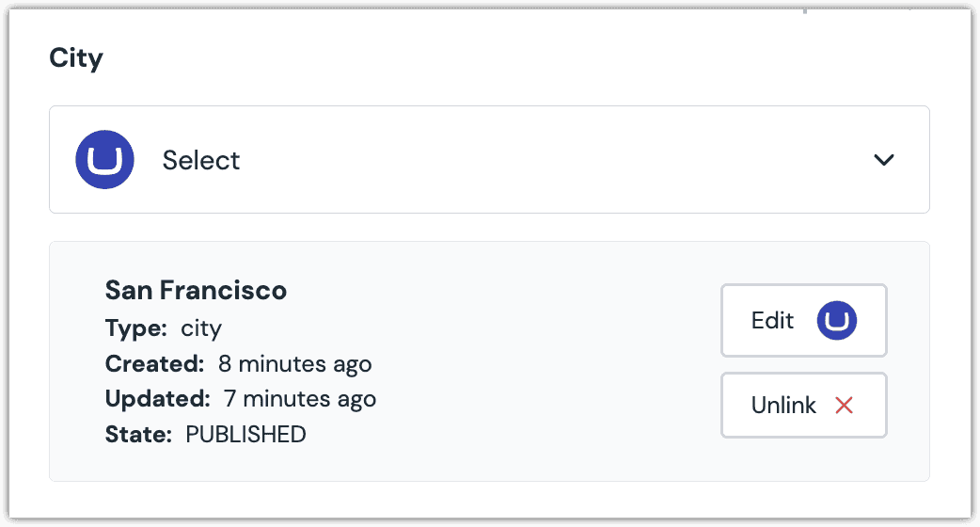Click the Type: city label
This screenshot has height=527, width=980.
point(163,327)
